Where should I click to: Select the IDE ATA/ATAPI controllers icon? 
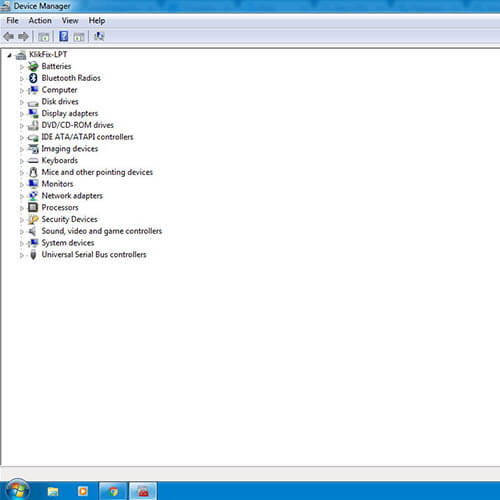tap(33, 137)
